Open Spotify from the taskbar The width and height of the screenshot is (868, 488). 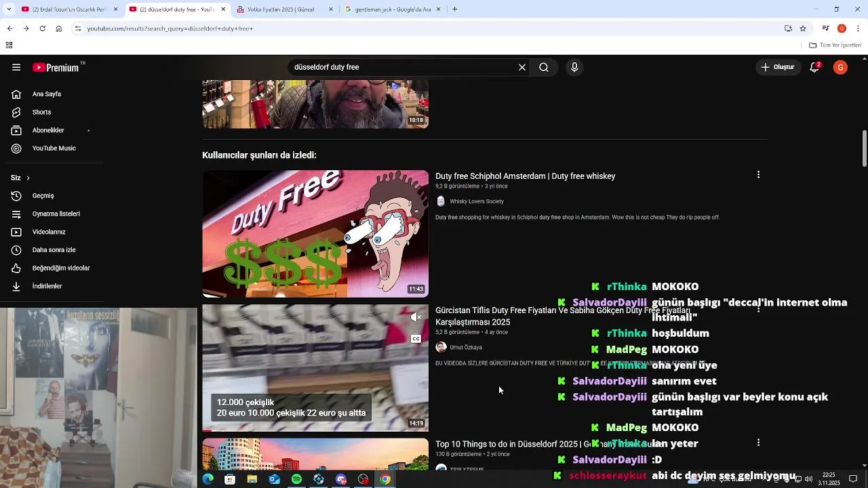296,479
